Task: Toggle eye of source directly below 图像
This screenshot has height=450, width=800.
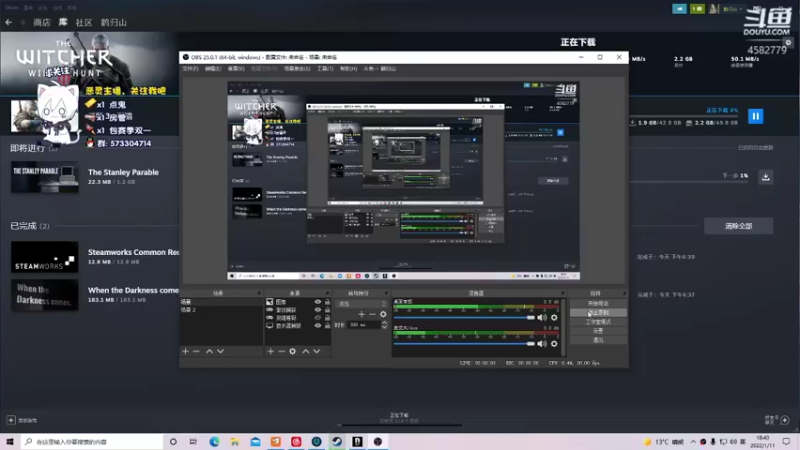Action: [318, 310]
